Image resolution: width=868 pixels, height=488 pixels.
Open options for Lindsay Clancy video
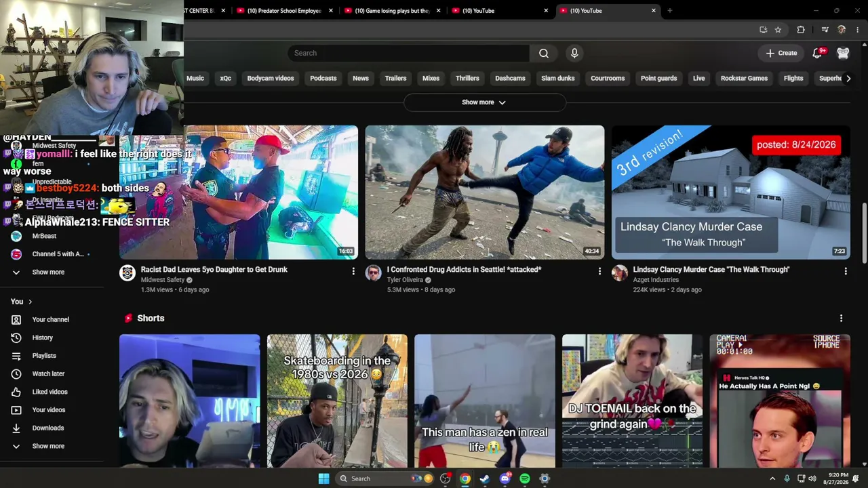(846, 271)
